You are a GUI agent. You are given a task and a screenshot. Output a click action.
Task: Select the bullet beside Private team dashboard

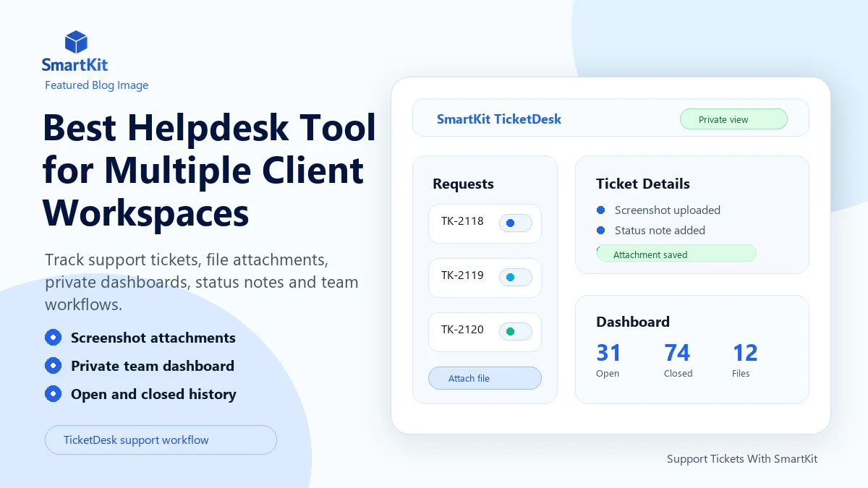pos(53,366)
